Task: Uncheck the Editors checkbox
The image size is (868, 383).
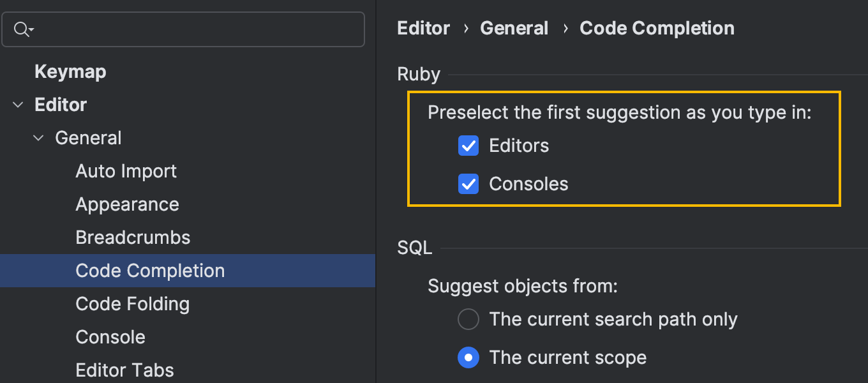Action: [x=468, y=146]
